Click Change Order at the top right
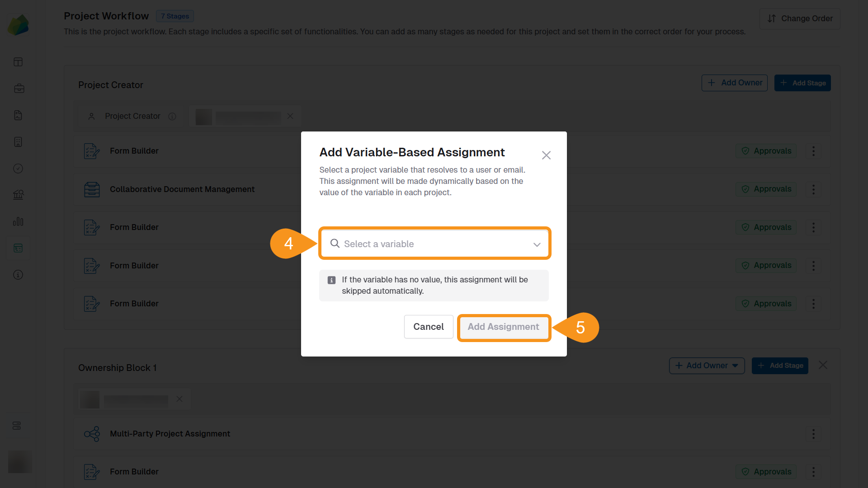This screenshot has width=868, height=488. pyautogui.click(x=800, y=19)
